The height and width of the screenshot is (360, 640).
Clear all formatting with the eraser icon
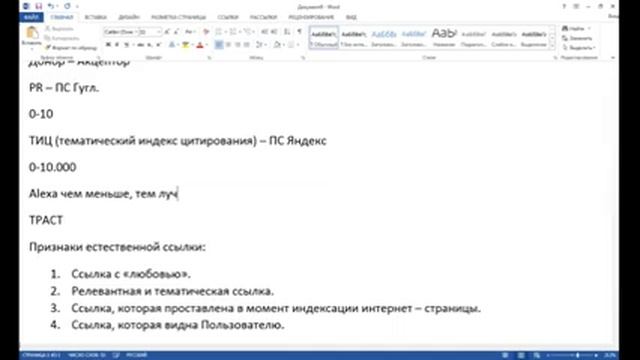tap(206, 32)
